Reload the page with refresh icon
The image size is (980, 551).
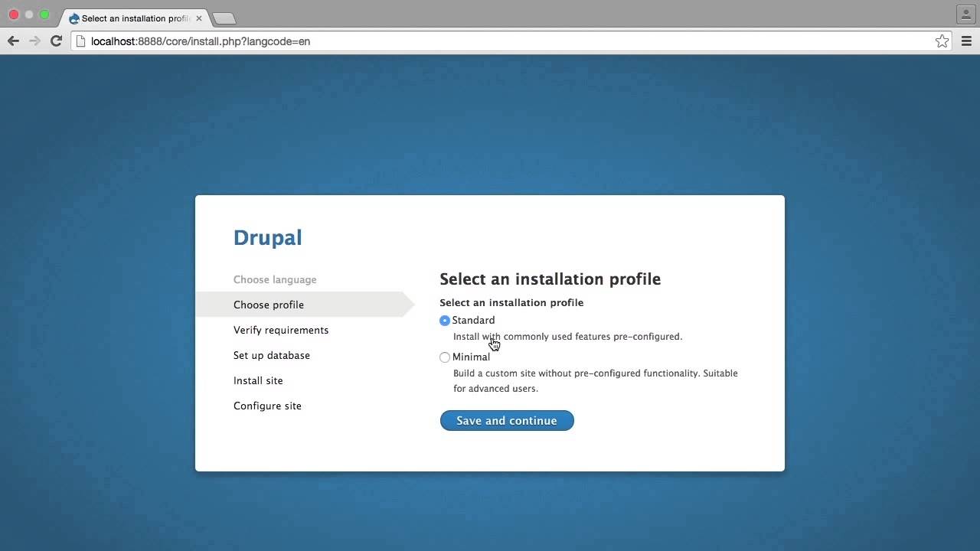click(56, 41)
